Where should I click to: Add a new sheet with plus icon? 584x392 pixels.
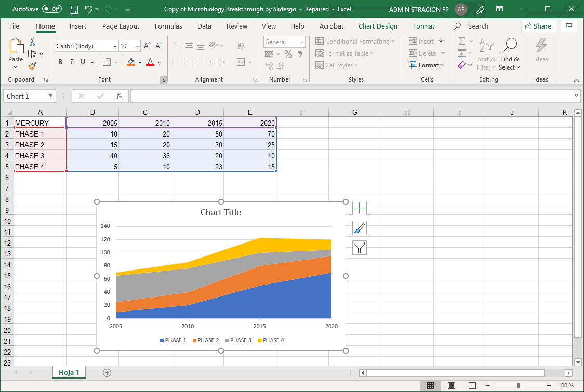pos(107,373)
